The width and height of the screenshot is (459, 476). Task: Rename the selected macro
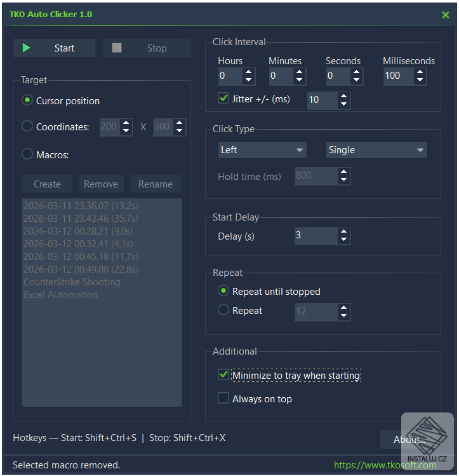click(x=156, y=184)
